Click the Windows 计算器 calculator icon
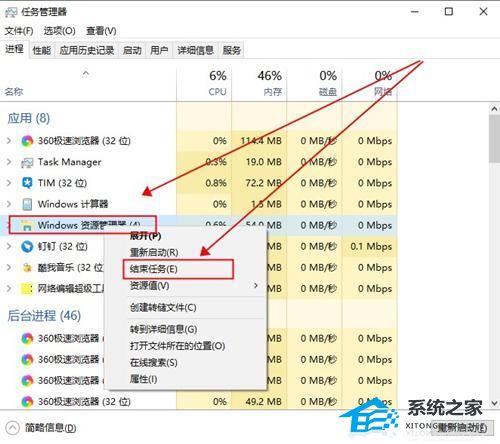500x444 pixels. 27,204
